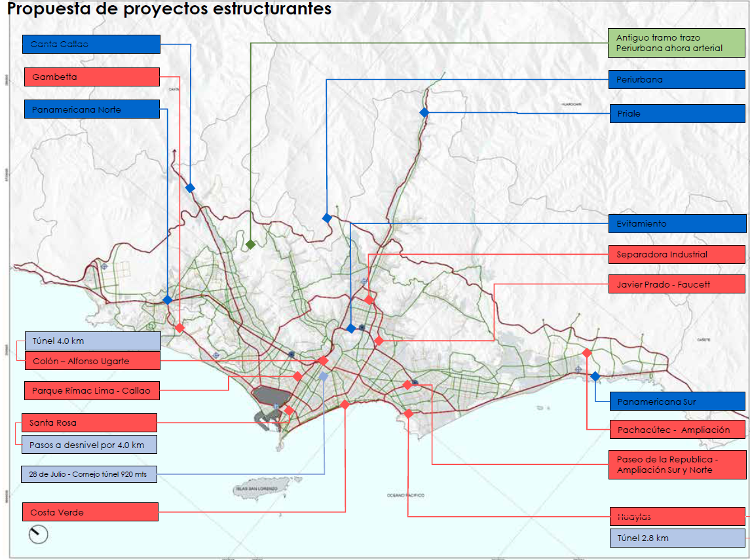Select the Canta Callao blue label
The image size is (750, 560).
[91, 45]
